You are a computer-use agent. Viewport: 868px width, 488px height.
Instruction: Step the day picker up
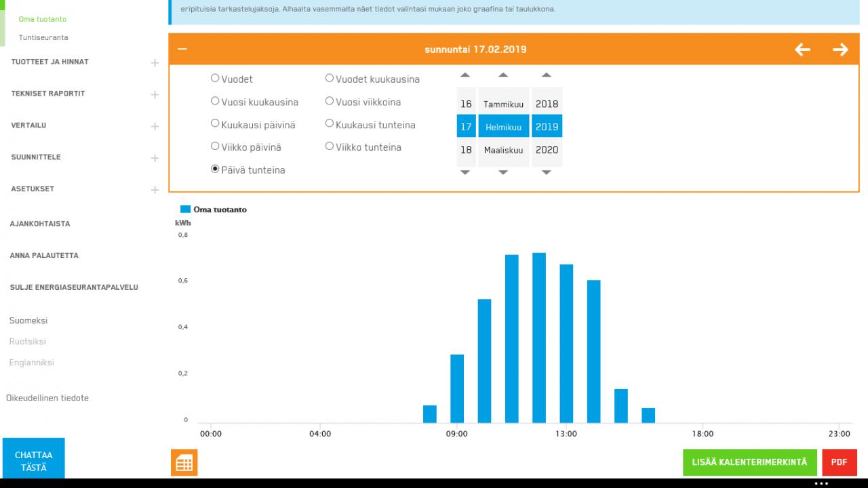(465, 75)
